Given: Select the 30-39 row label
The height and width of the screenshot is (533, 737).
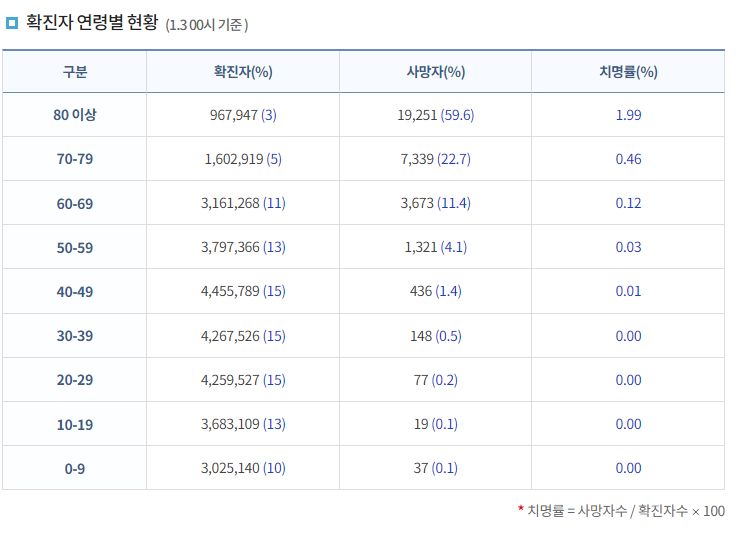Looking at the screenshot, I should click(x=75, y=336).
